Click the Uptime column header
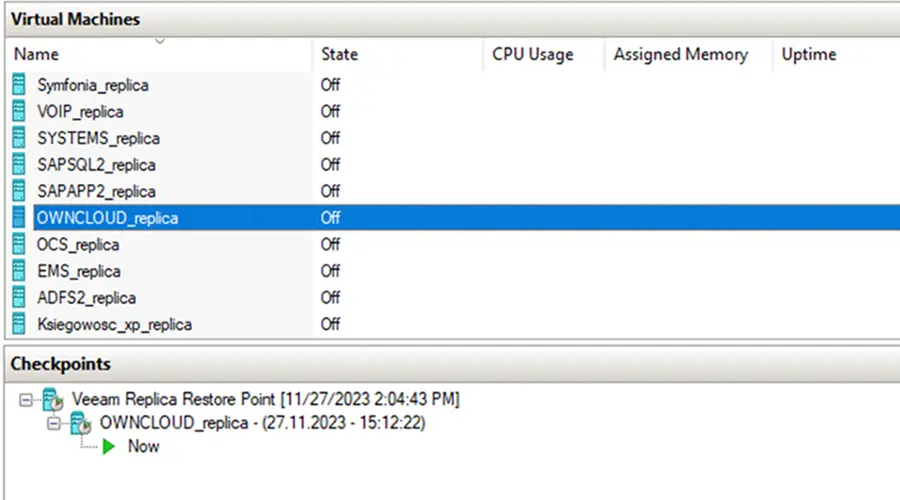The height and width of the screenshot is (500, 900). tap(808, 54)
